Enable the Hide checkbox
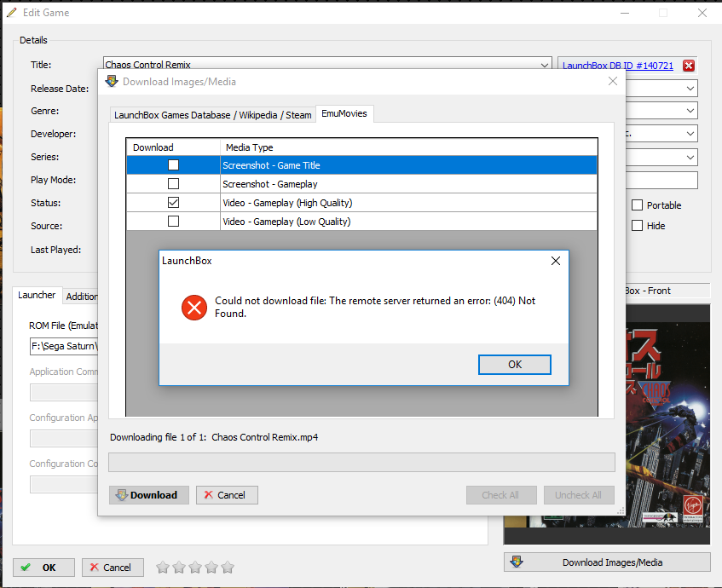The height and width of the screenshot is (588, 722). (637, 226)
